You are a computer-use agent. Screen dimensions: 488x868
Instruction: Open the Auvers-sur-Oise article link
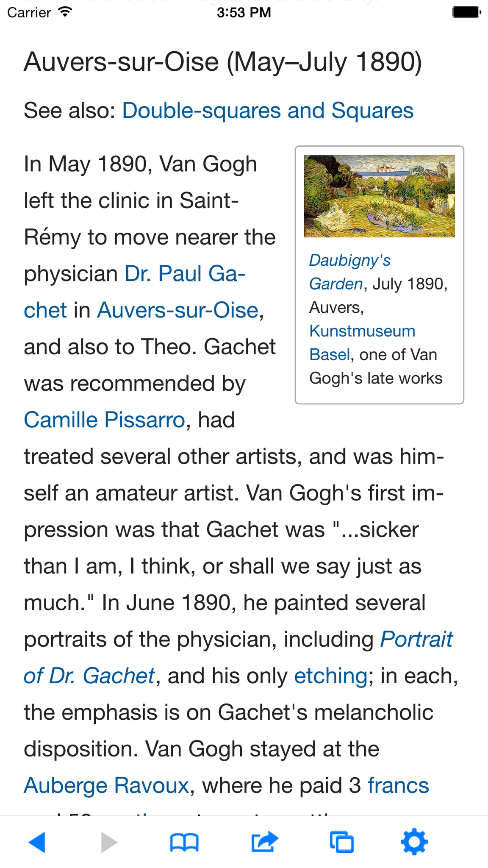pos(177,310)
